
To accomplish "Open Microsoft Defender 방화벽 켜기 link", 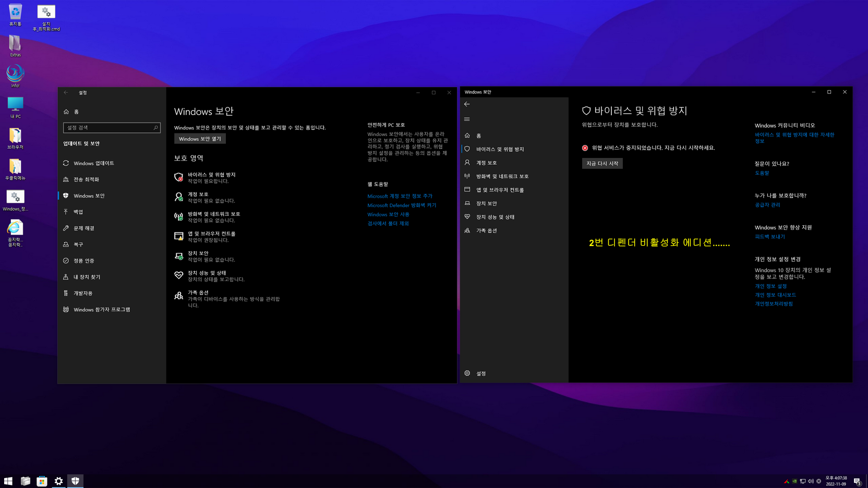I will [x=402, y=205].
